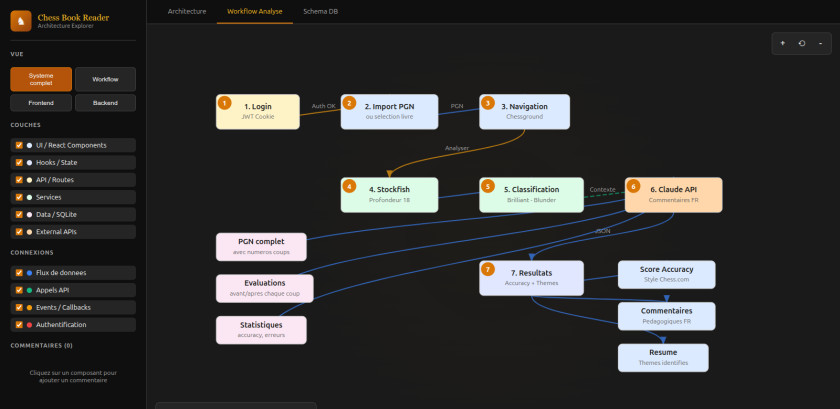This screenshot has width=840, height=409.
Task: Click the orange step 1 badge on Login
Action: (x=224, y=103)
